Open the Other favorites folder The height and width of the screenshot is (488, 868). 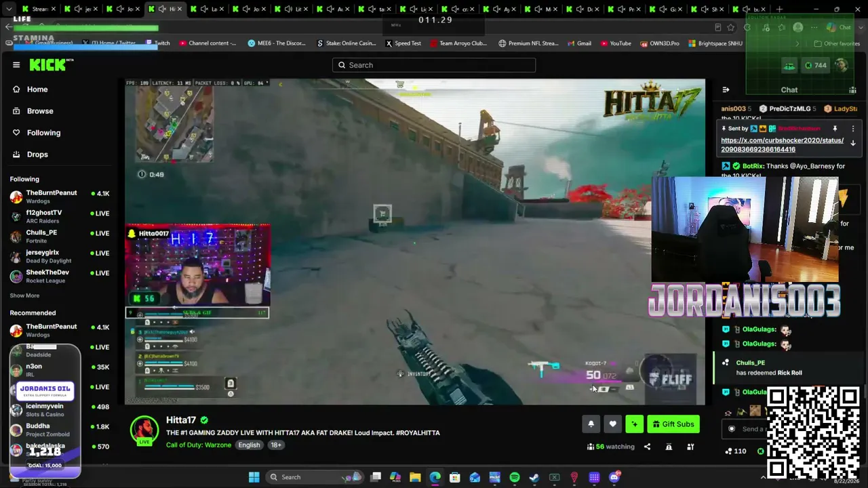click(837, 43)
